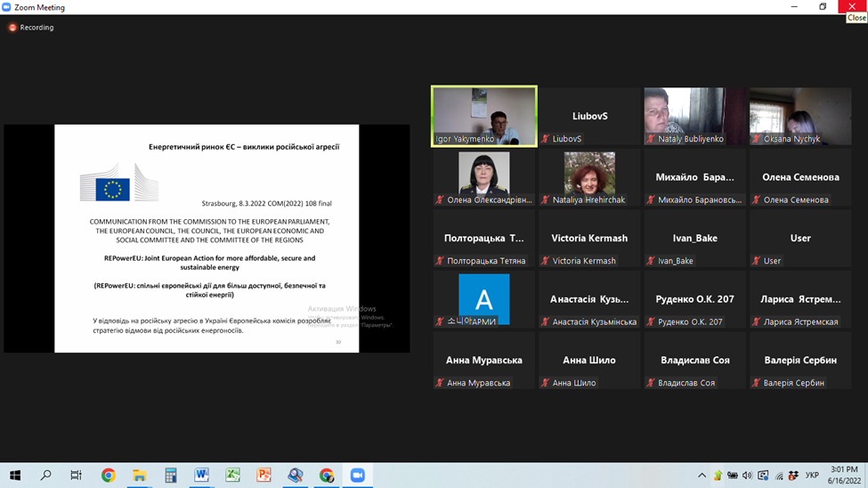Viewport: 868px width, 488px height.
Task: Open the volume control in system tray
Action: (747, 476)
